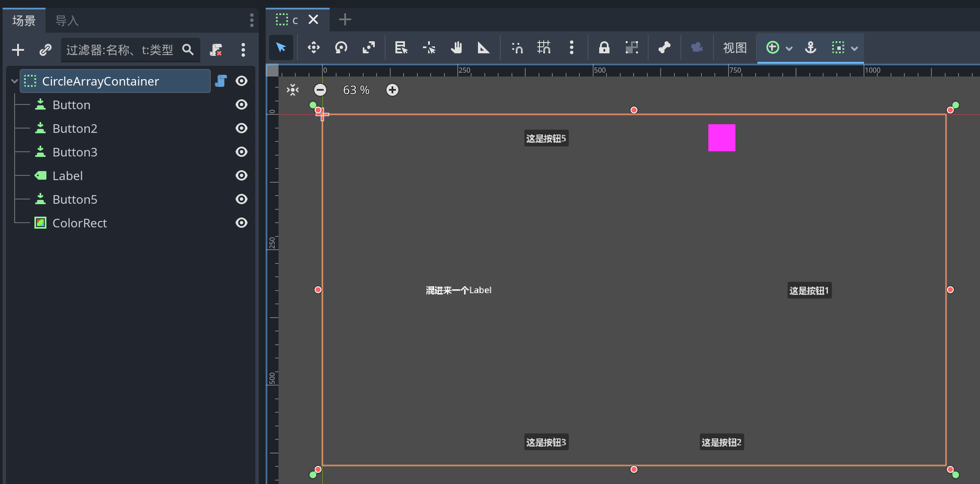The image size is (980, 484).
Task: Switch to the 场景 tab
Action: (x=24, y=21)
